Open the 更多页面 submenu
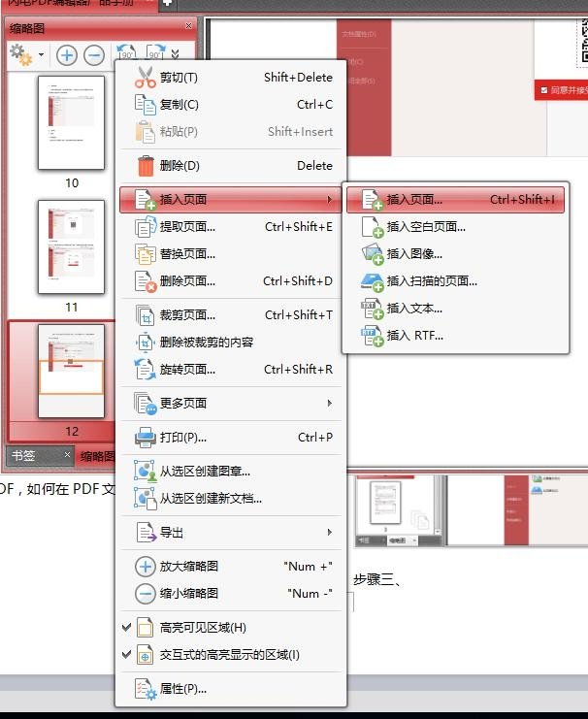Screen dimensions: 588x719 click(232, 403)
